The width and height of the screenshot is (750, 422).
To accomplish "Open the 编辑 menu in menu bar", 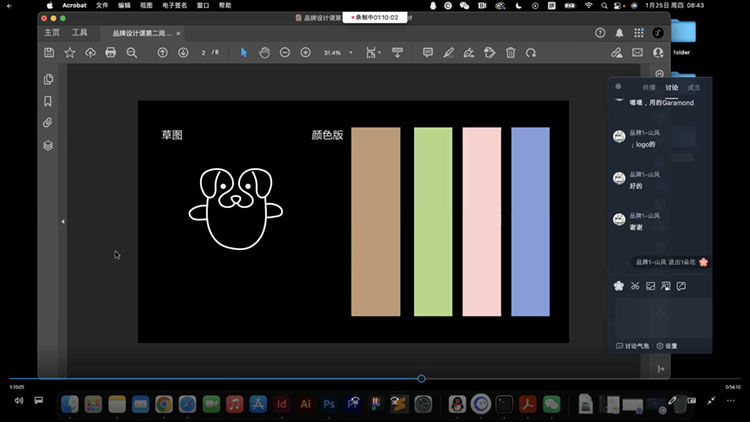I will pyautogui.click(x=124, y=5).
